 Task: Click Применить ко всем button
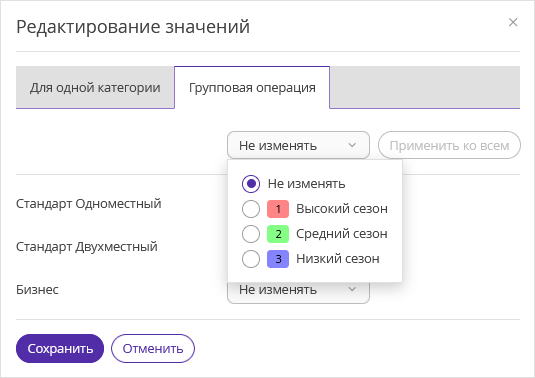point(449,145)
